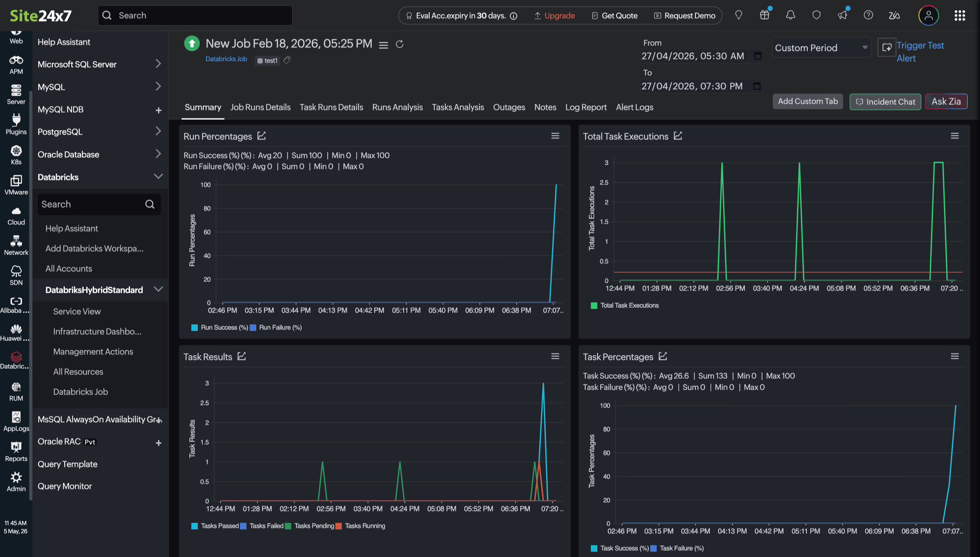The height and width of the screenshot is (557, 980).
Task: Open Task Percentages chart options menu
Action: [954, 356]
